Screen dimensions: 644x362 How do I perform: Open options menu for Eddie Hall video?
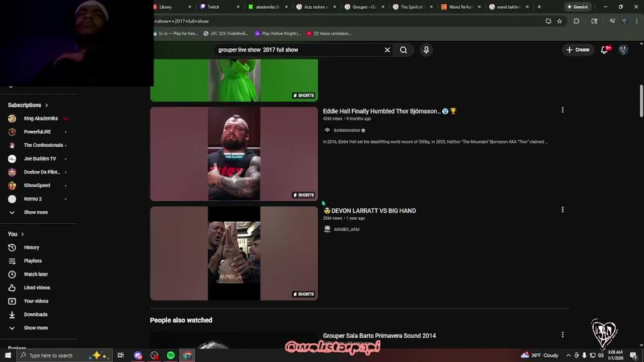562,110
